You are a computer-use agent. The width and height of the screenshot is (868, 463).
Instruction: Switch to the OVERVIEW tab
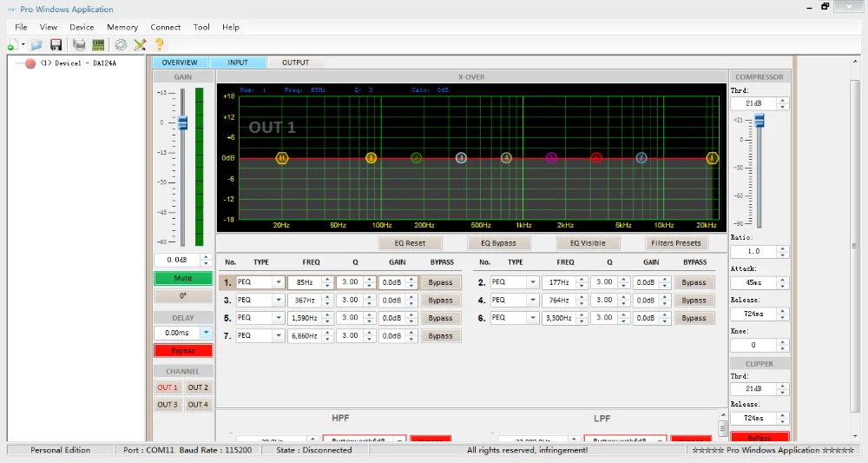pos(180,63)
